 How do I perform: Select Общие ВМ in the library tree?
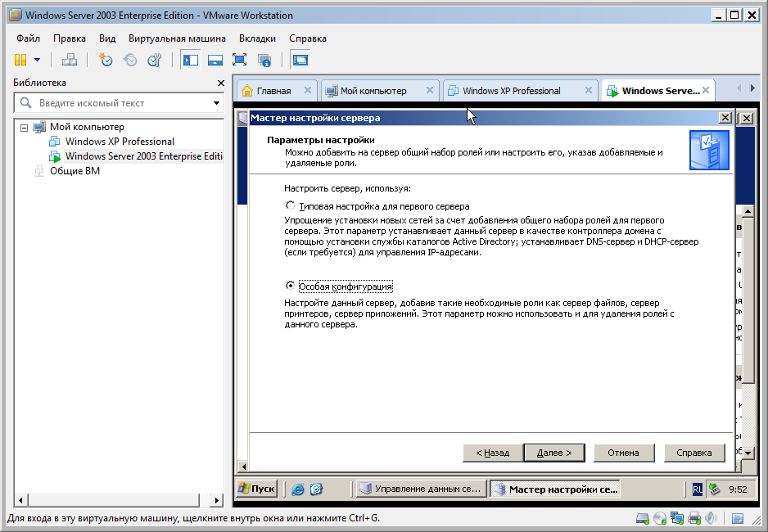pos(75,171)
